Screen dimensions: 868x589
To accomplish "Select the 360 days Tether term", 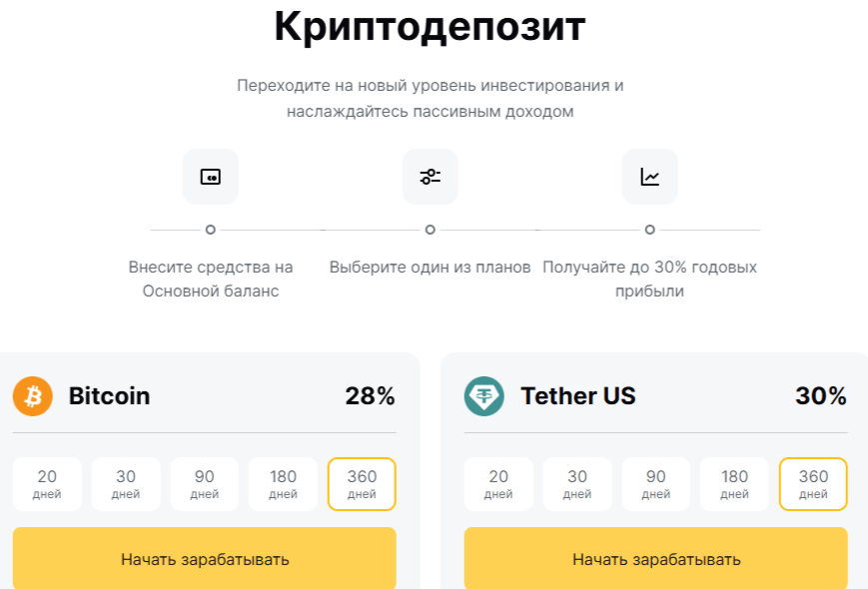I will tap(813, 484).
